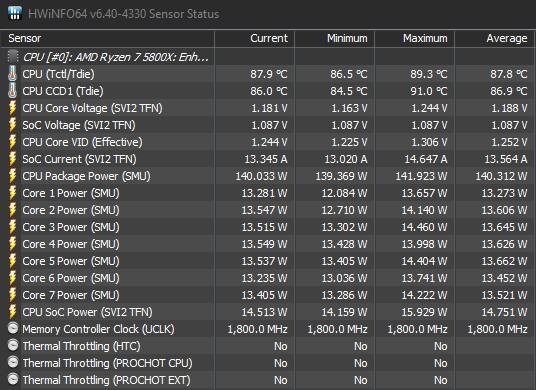
Task: Click lightning icon for Core 6 Power
Action: tap(13, 278)
